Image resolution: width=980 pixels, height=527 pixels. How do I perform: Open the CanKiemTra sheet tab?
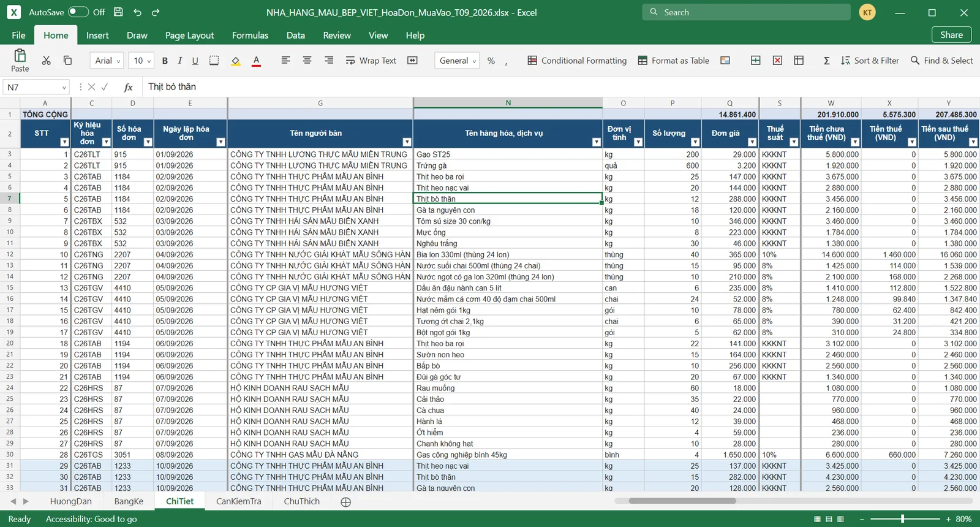point(238,501)
